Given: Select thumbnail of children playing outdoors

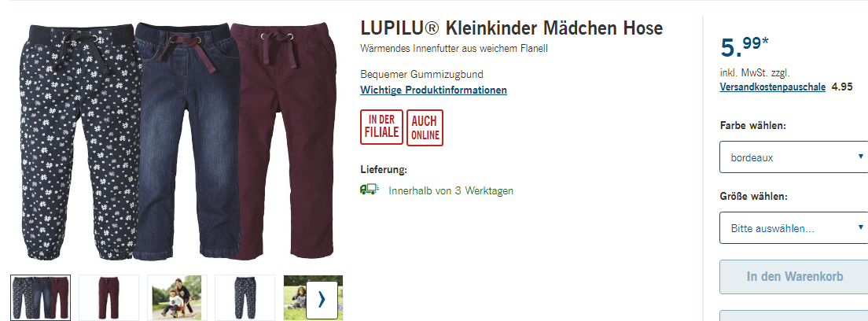Looking at the screenshot, I should pos(177,297).
